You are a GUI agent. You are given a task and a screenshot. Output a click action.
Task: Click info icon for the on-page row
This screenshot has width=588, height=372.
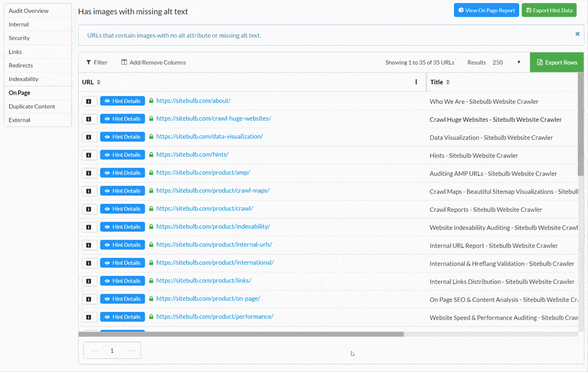tap(89, 299)
